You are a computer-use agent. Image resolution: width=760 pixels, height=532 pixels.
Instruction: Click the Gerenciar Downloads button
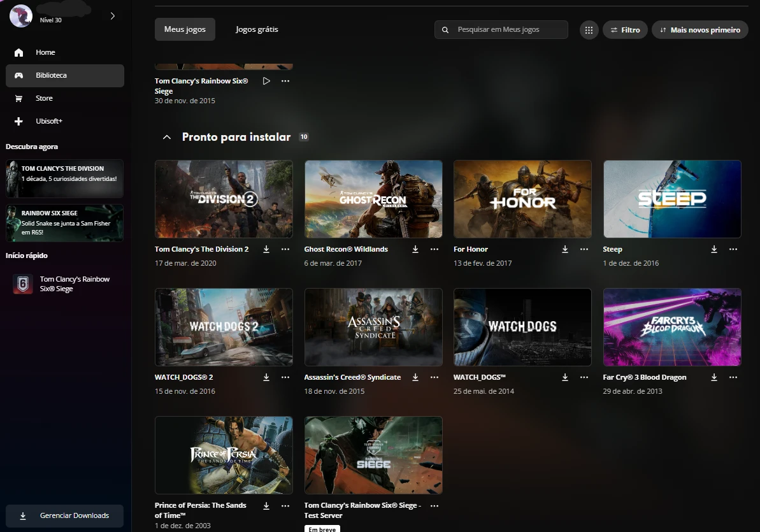coord(64,515)
